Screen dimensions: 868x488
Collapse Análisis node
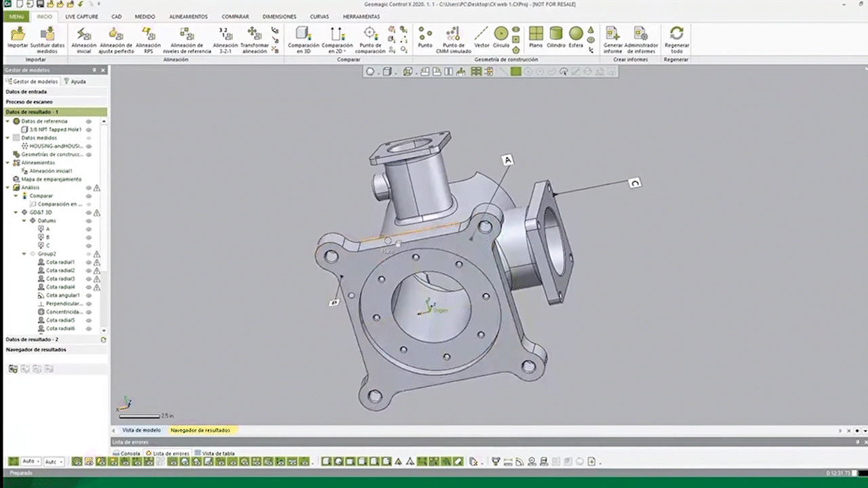click(x=8, y=188)
